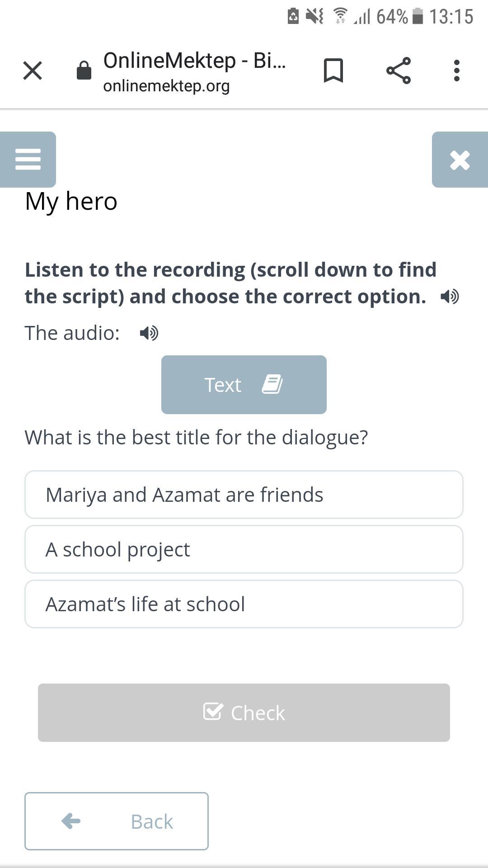Pick 'Azamat's life at school' answer

[x=244, y=604]
